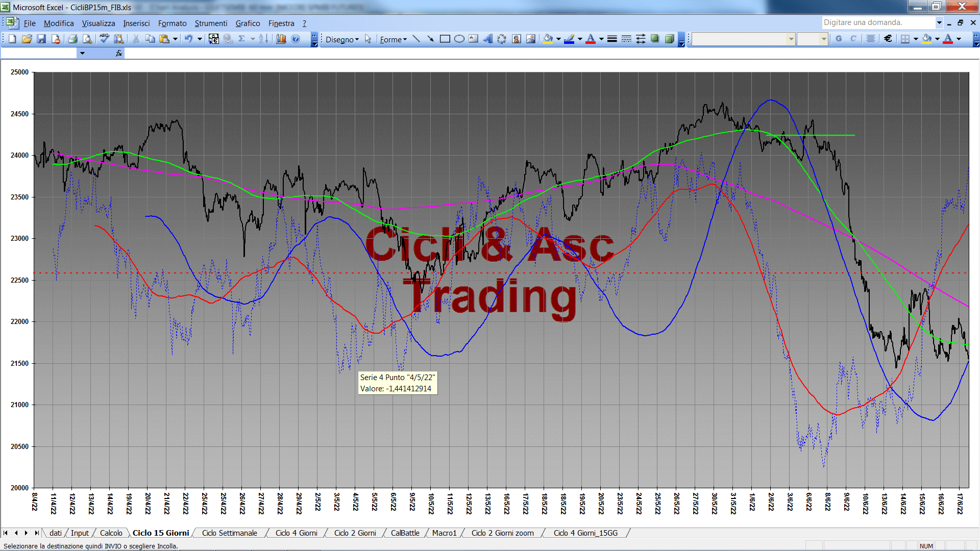Toggle the Select Objects pointer
The height and width of the screenshot is (551, 980).
pos(368,39)
